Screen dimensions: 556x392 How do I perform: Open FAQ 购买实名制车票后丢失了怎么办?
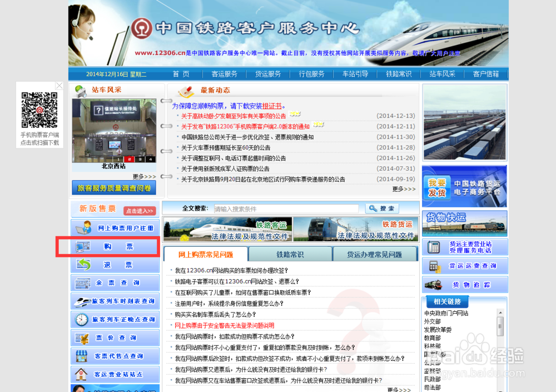tap(216, 314)
